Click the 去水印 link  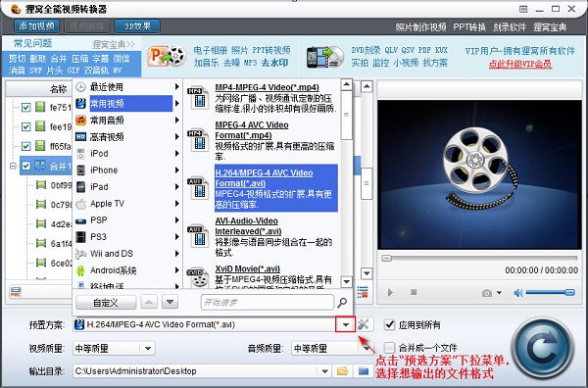pyautogui.click(x=274, y=63)
